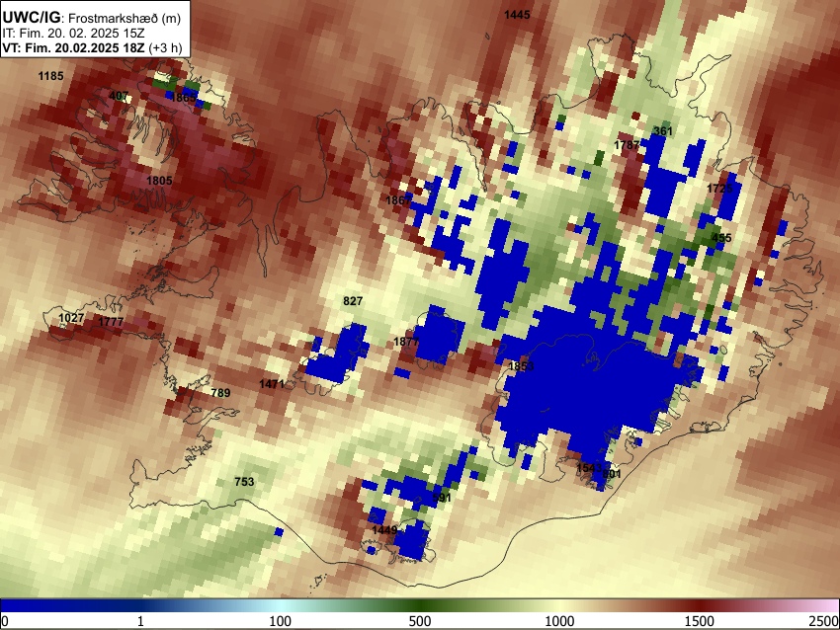Click the 1000 tick on color scale
840x630 pixels.
[559, 621]
